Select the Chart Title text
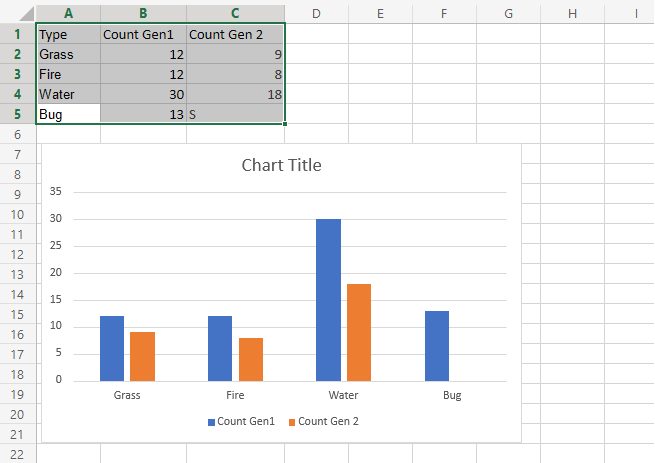Screen dimensions: 655x463 (x=281, y=165)
